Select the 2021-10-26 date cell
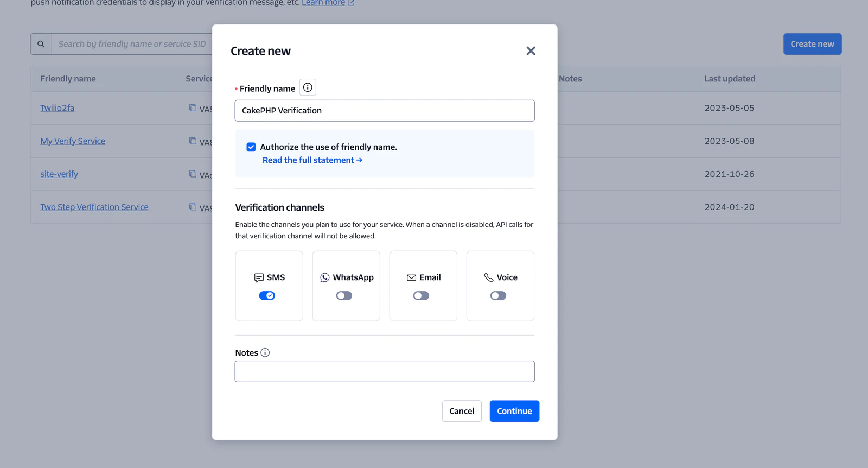This screenshot has height=468, width=868. click(729, 174)
